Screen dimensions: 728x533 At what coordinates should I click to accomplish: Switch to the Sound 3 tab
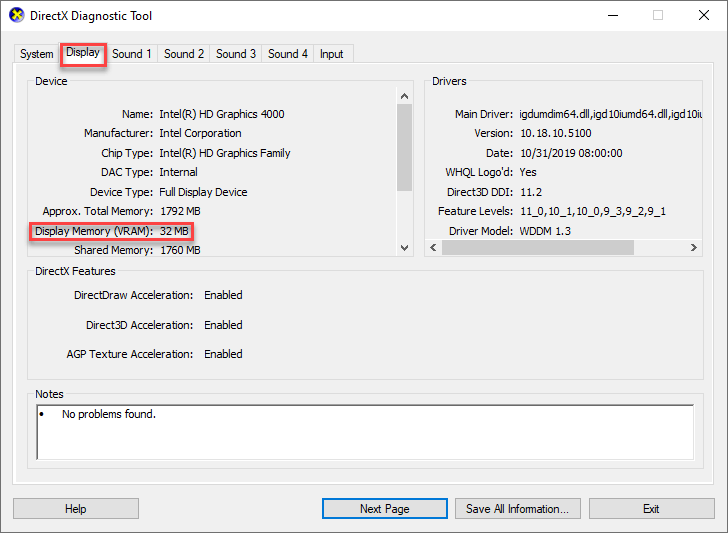pos(236,54)
